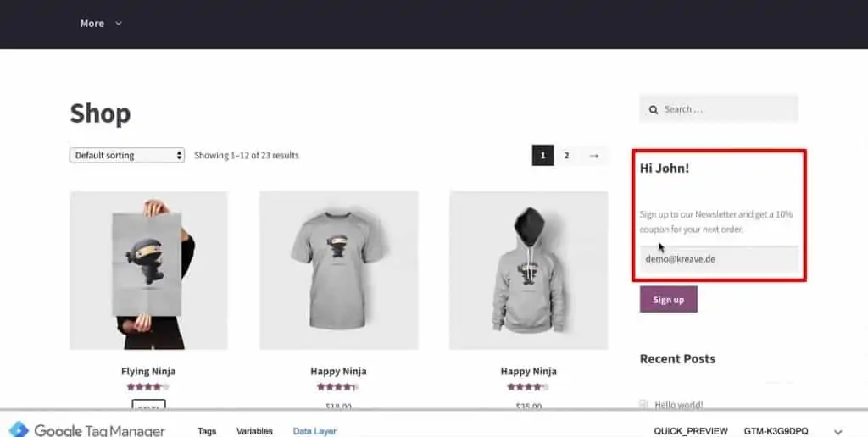The image size is (868, 437).
Task: Expand the More navigation menu
Action: click(x=102, y=24)
